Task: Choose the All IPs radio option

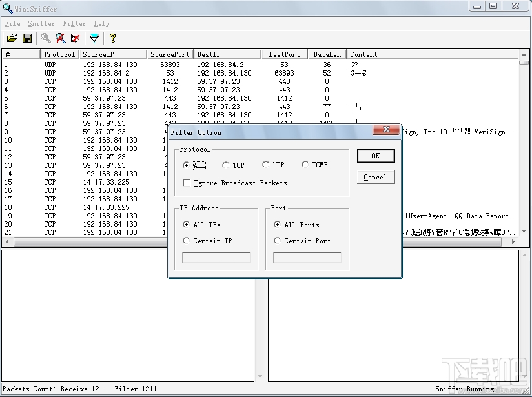Action: [x=186, y=225]
